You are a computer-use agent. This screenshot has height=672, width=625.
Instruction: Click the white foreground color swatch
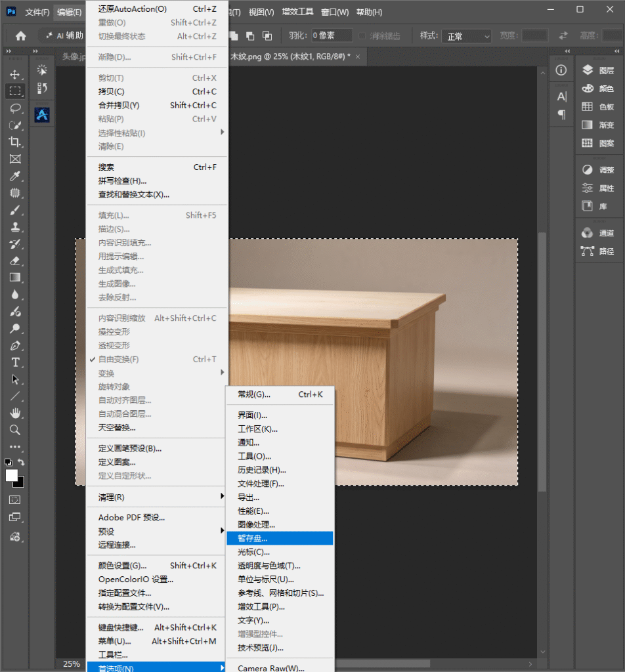(x=11, y=475)
